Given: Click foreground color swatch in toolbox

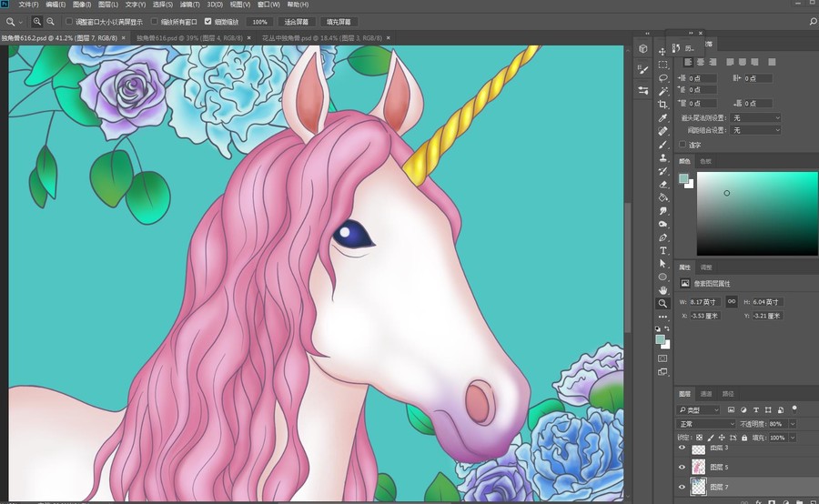Looking at the screenshot, I should click(660, 339).
